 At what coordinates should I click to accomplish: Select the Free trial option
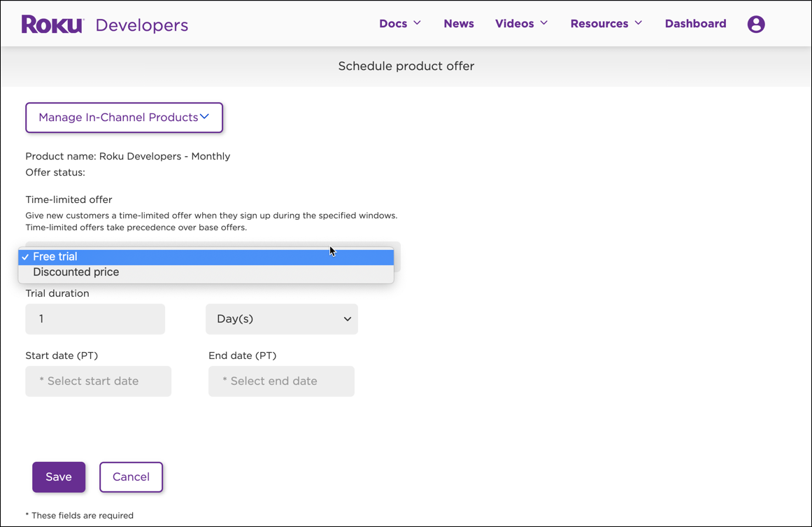click(55, 257)
